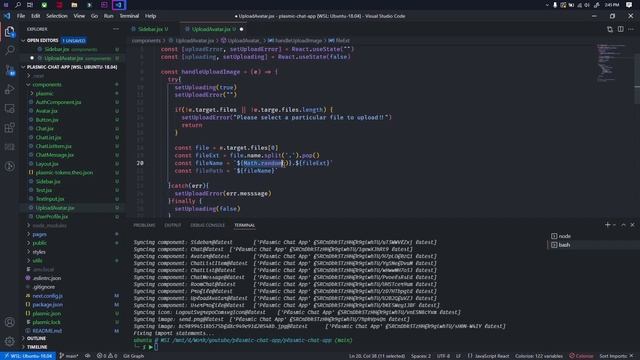Expand the node_modules folder
This screenshot has width=640, height=360.
[x=49, y=225]
